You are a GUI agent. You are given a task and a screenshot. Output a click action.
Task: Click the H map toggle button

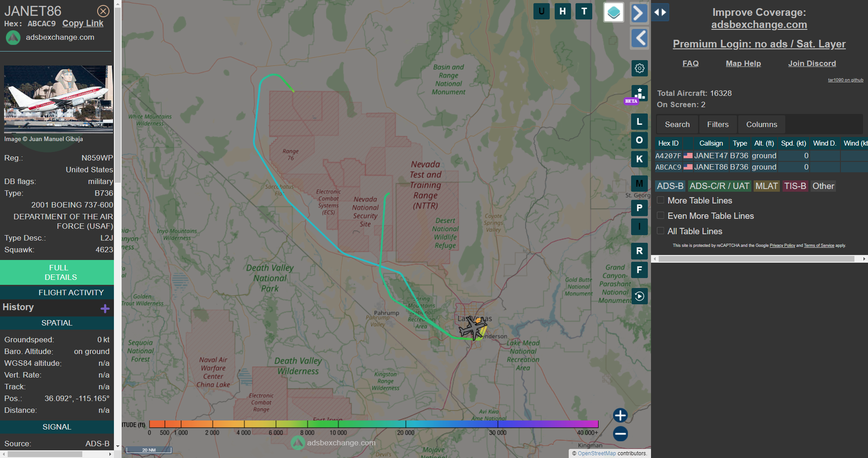pyautogui.click(x=563, y=11)
